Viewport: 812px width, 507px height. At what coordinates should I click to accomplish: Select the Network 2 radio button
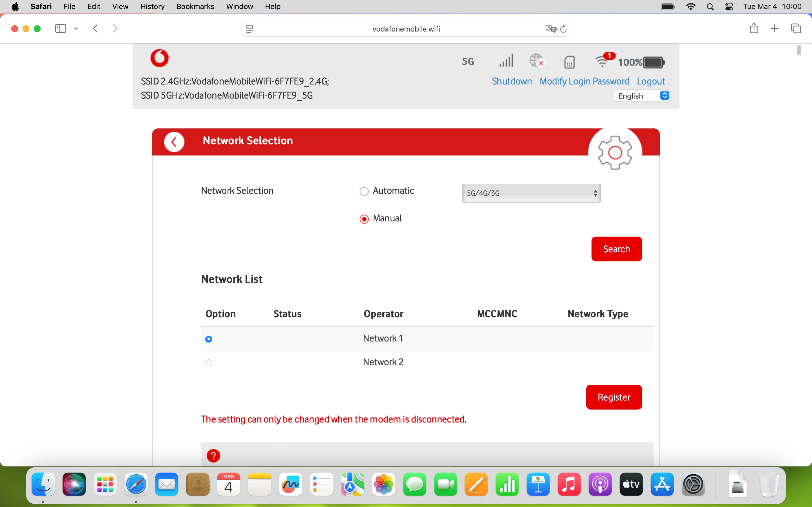coord(209,363)
